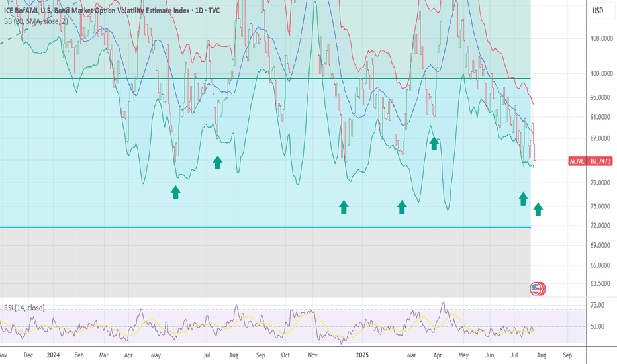Click the RSI 75.00 scale value
Viewport: 617px width, 364px height.
[x=597, y=305]
